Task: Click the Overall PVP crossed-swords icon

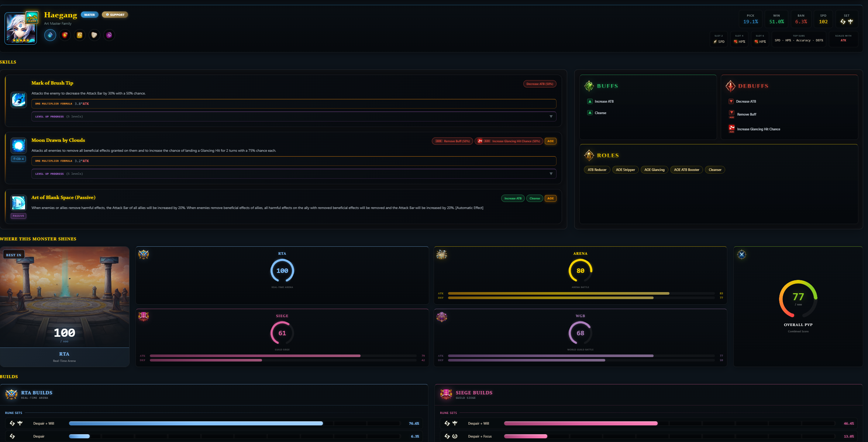Action: coord(741,254)
